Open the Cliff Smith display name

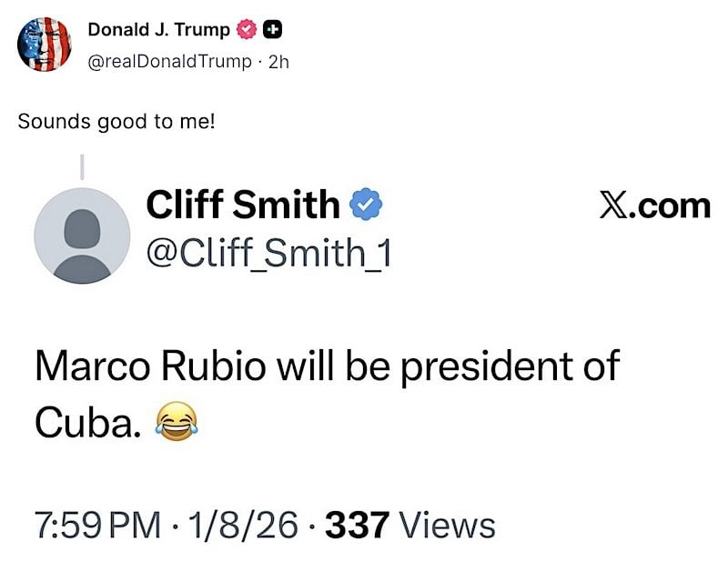pyautogui.click(x=243, y=206)
